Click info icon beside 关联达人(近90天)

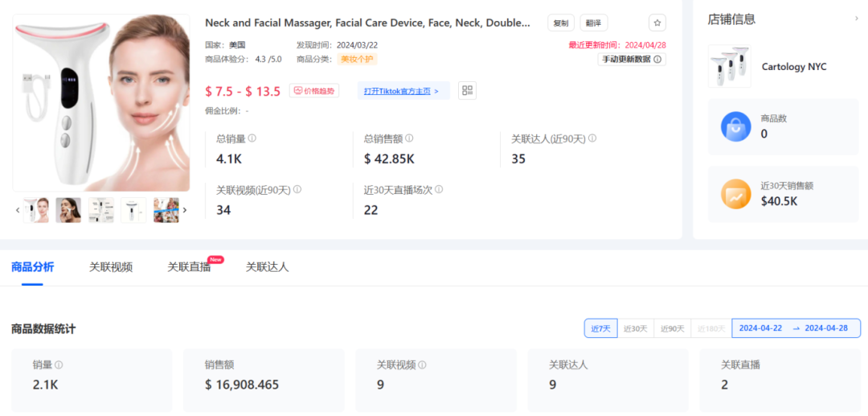click(592, 138)
